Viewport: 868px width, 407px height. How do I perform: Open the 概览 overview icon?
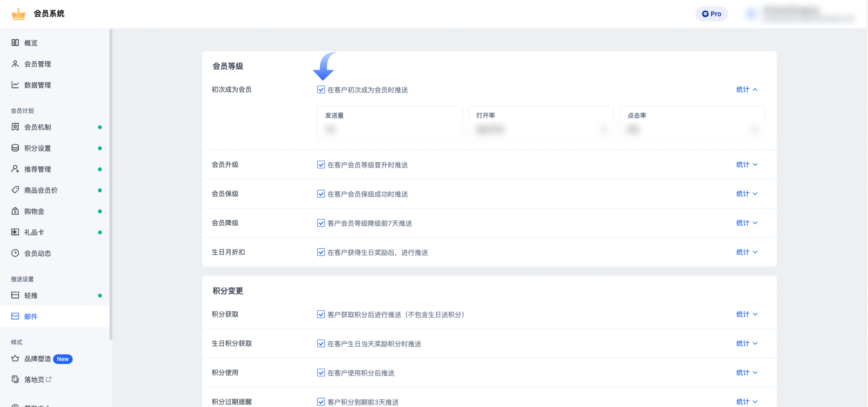point(15,42)
